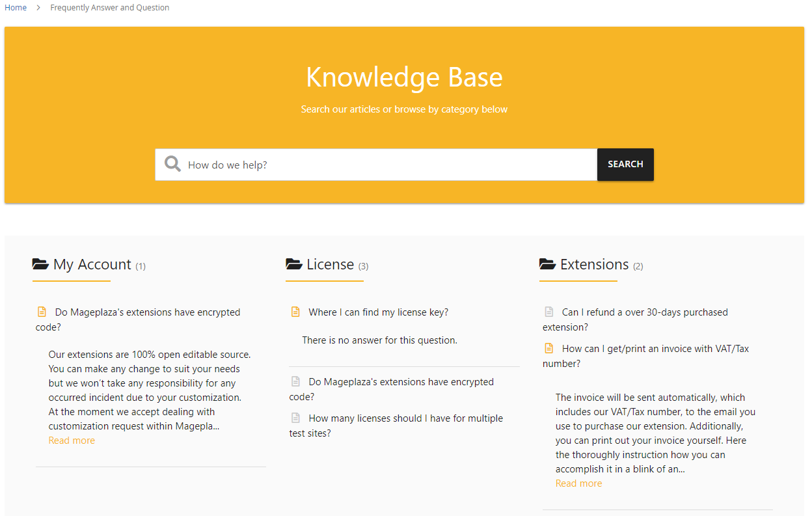Click the Extensions folder icon

(x=548, y=264)
